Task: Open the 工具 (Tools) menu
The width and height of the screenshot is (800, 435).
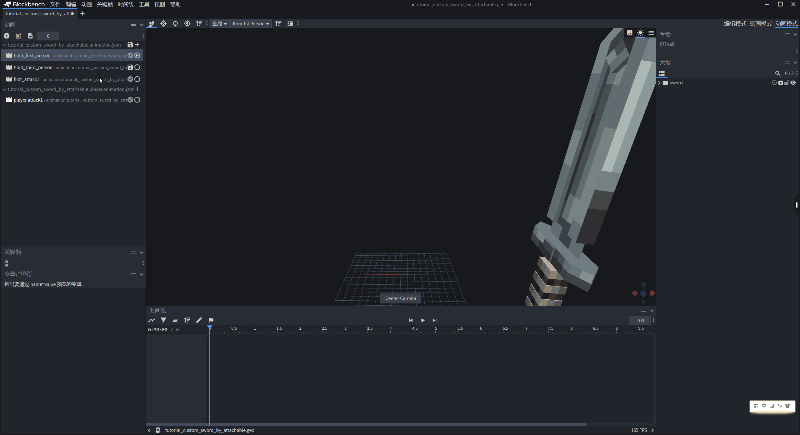Action: click(x=145, y=4)
